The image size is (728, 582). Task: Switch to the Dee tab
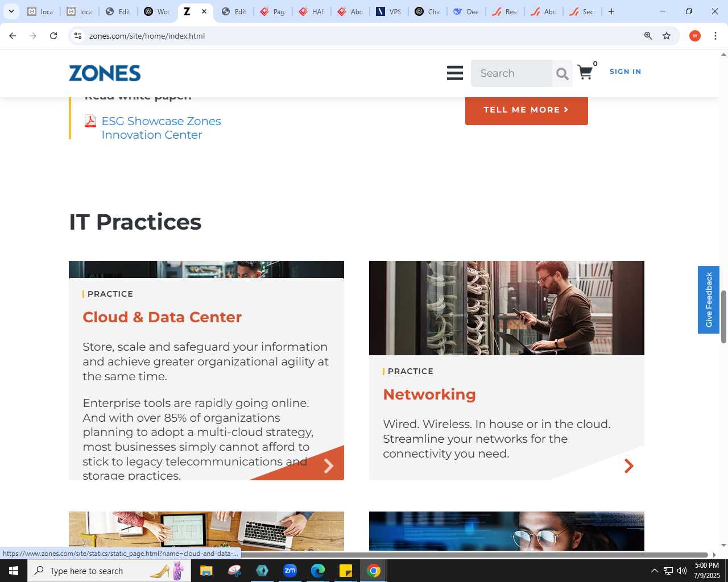466,11
